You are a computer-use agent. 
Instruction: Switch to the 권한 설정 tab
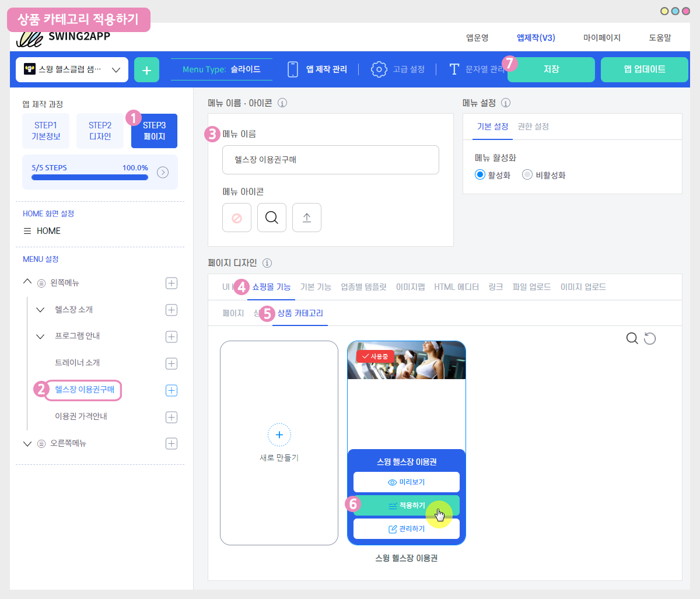(x=533, y=127)
